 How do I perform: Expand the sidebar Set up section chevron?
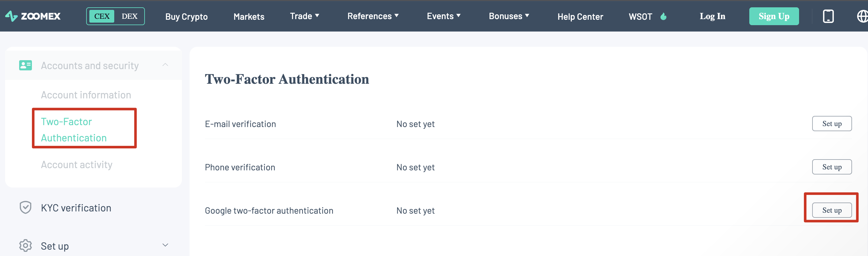[x=165, y=245]
